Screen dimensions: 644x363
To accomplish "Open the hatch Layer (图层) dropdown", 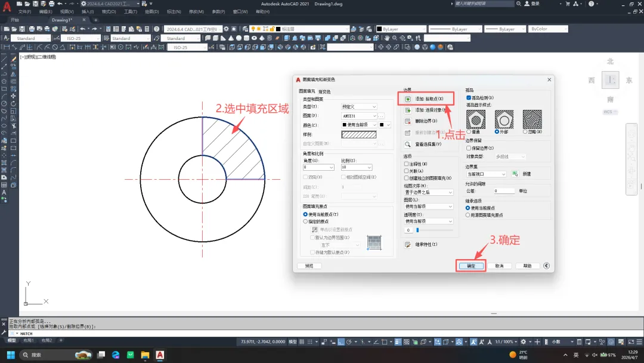I will coord(428,207).
